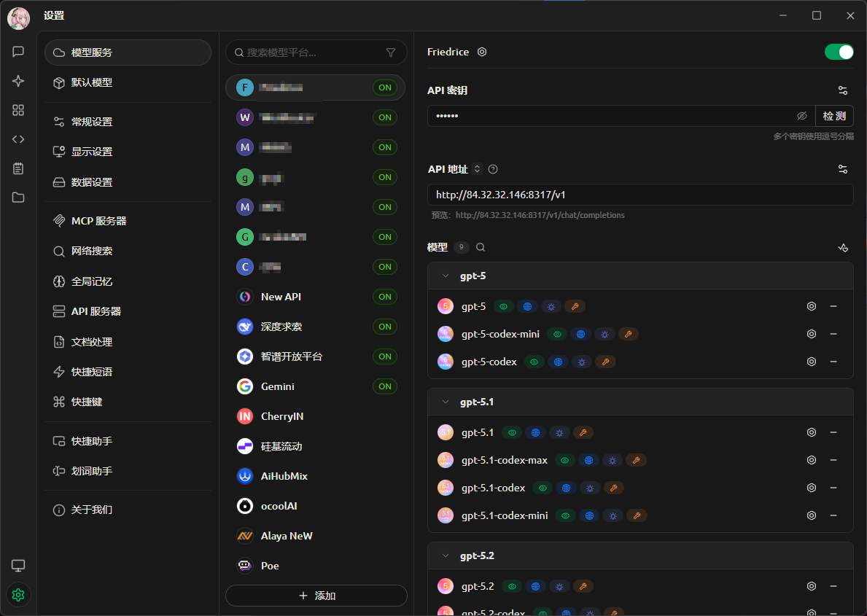Toggle ON badge for New API provider

click(385, 297)
